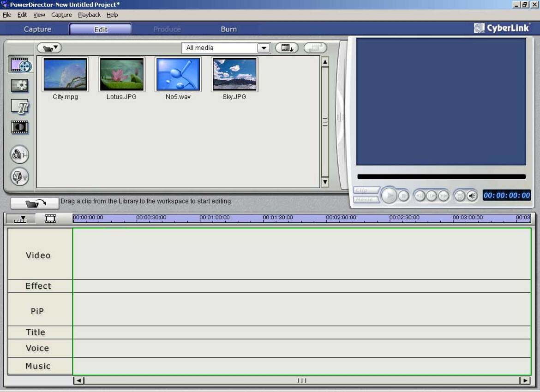This screenshot has width=540, height=392.
Task: Click the 00:01:00:00 timeline ruler mark
Action: click(x=214, y=218)
